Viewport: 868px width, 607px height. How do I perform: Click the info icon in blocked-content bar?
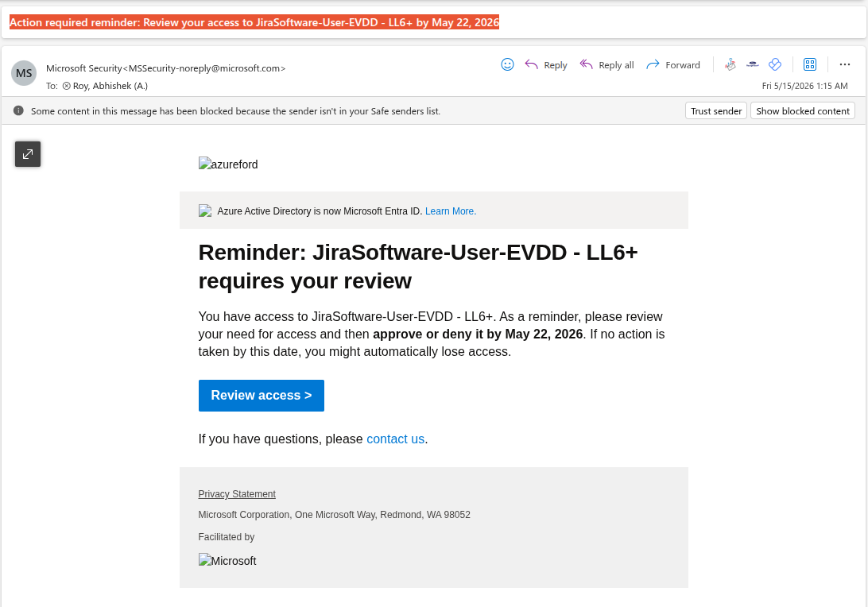tap(18, 110)
